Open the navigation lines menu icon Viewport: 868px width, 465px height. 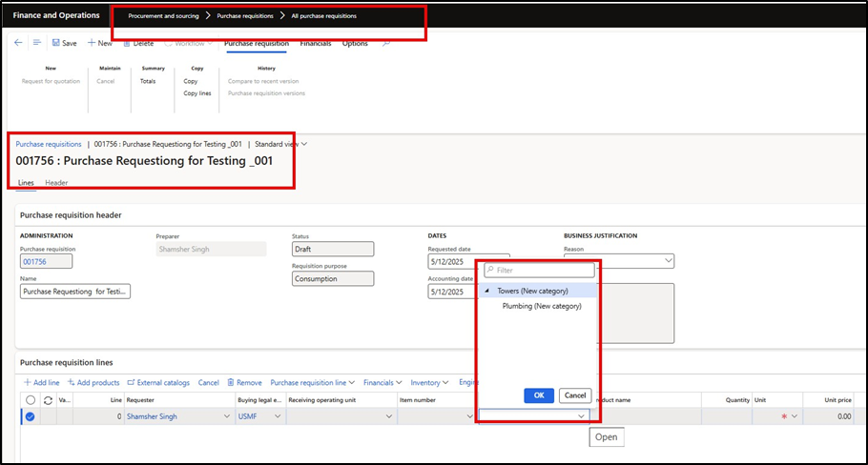click(37, 43)
